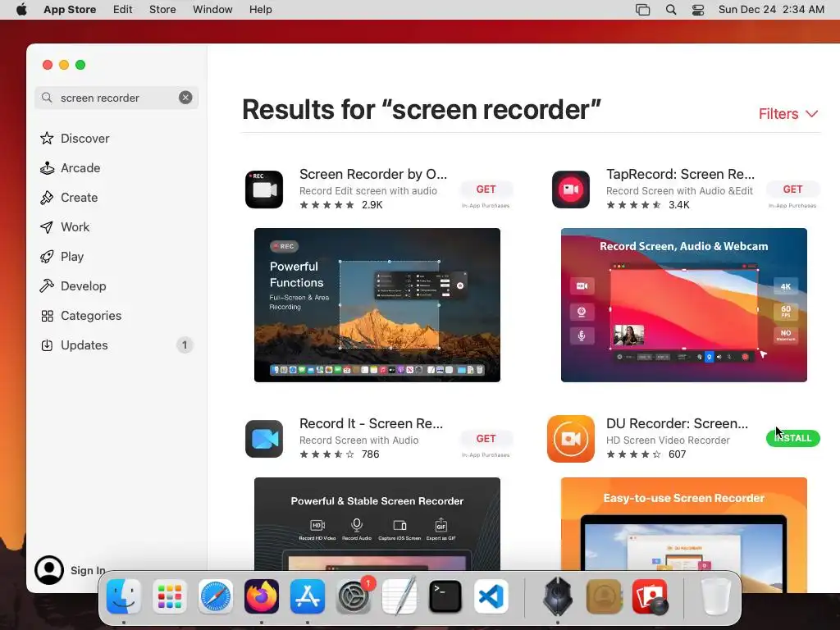Image resolution: width=840 pixels, height=630 pixels.
Task: Launch Visual Studio Code from the Dock
Action: point(491,596)
